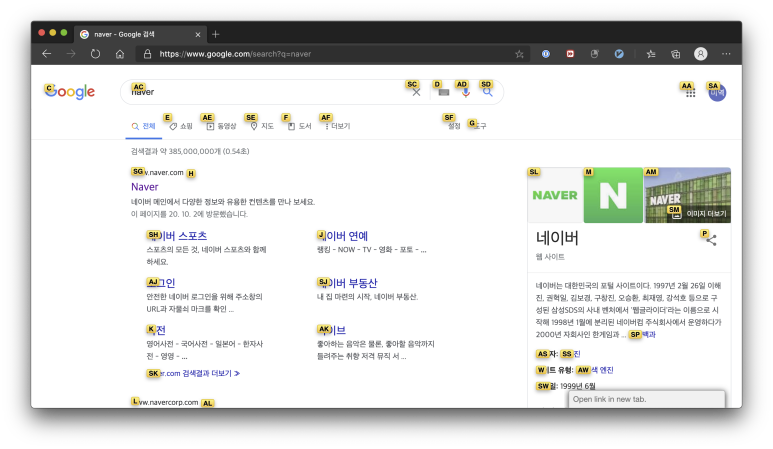Switch to the 지도 tab
Screen dimensions: 773x449
point(262,126)
